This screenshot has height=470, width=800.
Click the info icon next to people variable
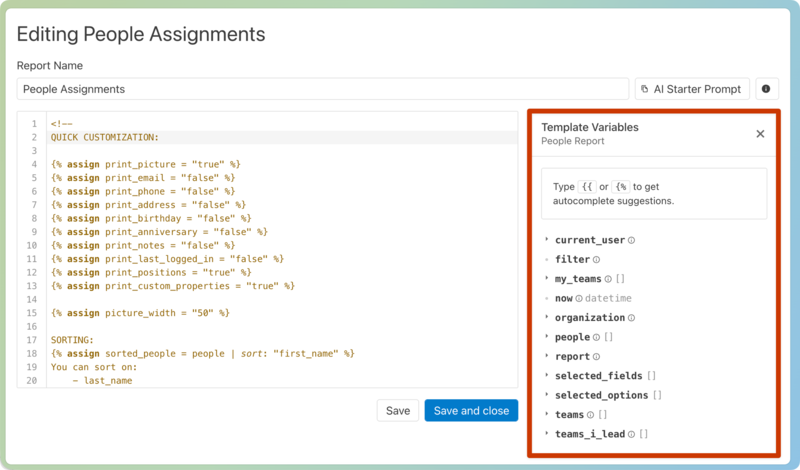click(596, 337)
